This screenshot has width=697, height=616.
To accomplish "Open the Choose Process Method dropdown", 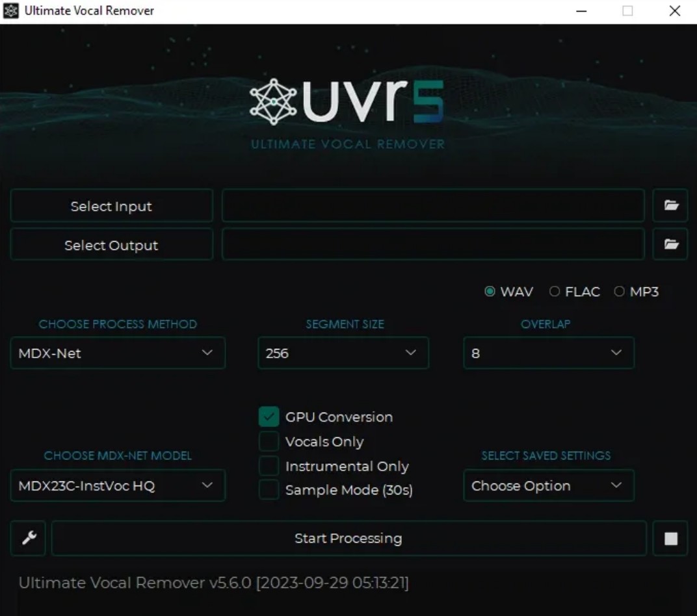I will 117,353.
